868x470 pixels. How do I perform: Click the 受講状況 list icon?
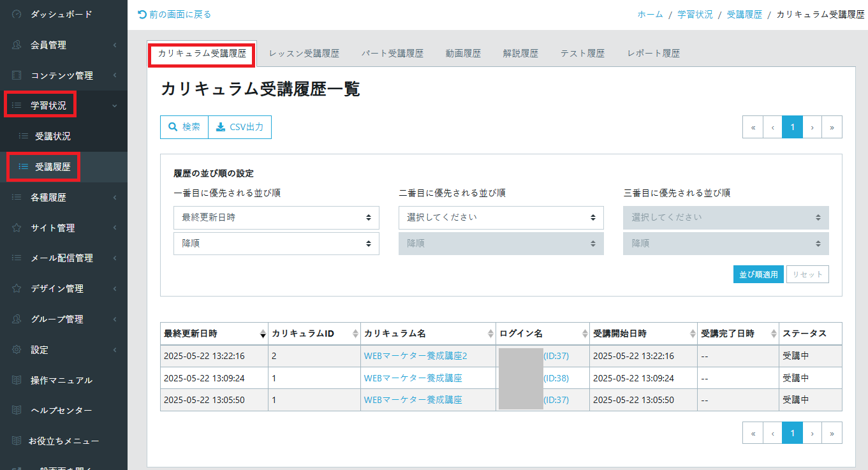[24, 136]
